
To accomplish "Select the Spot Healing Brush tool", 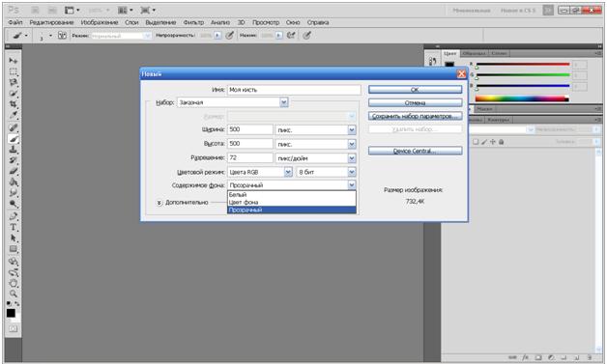I will 14,127.
